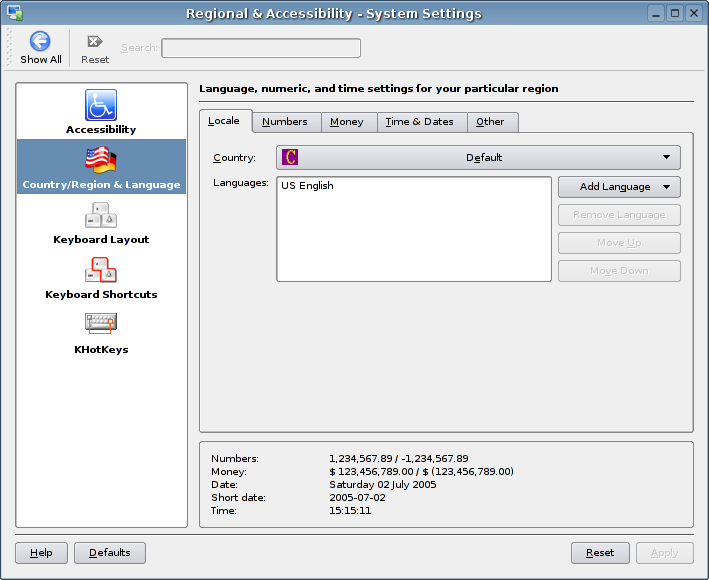The height and width of the screenshot is (580, 709).
Task: Open Keyboard Layout module icon
Action: [101, 215]
